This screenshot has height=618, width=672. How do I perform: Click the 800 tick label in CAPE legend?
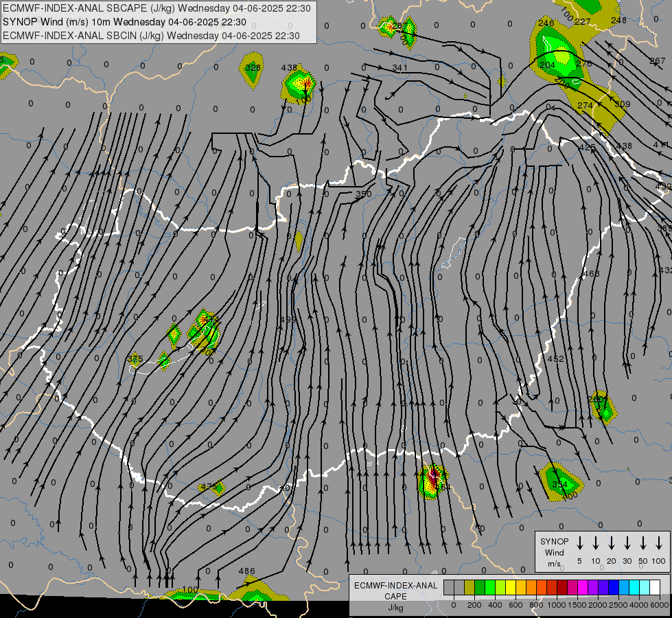click(x=536, y=605)
